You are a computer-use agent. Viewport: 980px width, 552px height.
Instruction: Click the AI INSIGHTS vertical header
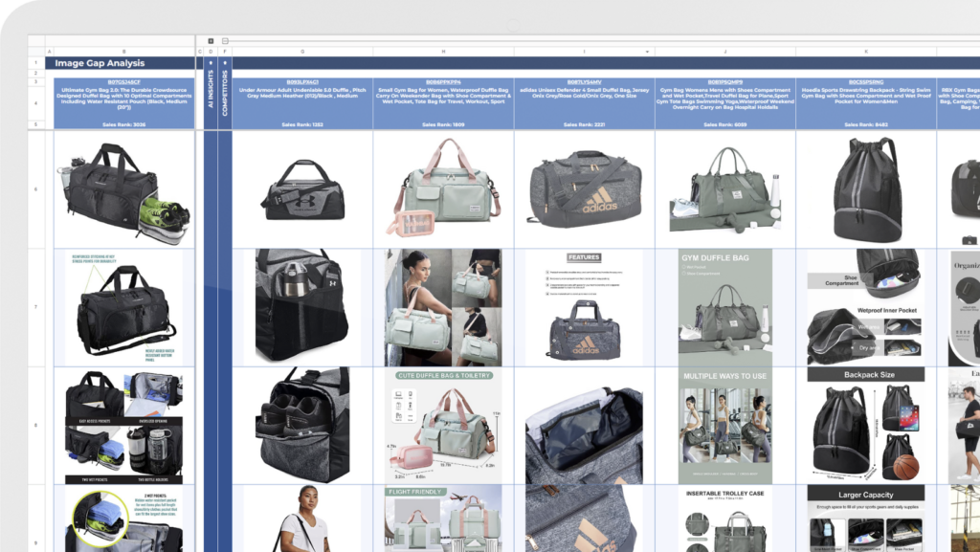click(211, 89)
